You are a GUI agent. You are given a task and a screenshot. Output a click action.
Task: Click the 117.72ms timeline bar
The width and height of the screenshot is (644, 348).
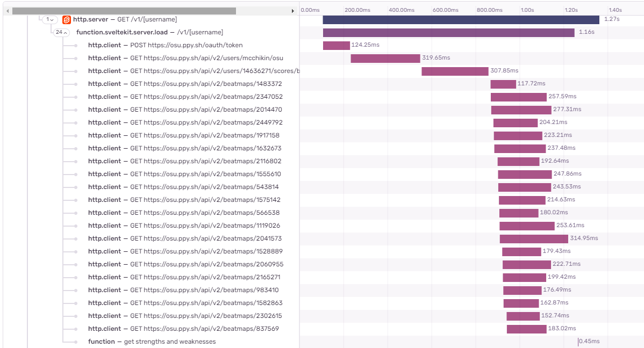coord(503,84)
